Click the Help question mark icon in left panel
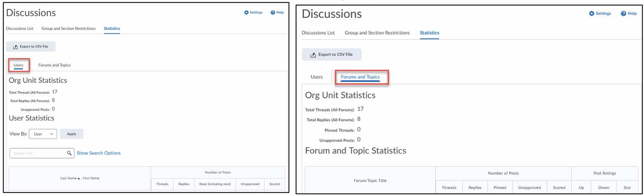Viewport: 644px width, 195px height. [x=273, y=13]
